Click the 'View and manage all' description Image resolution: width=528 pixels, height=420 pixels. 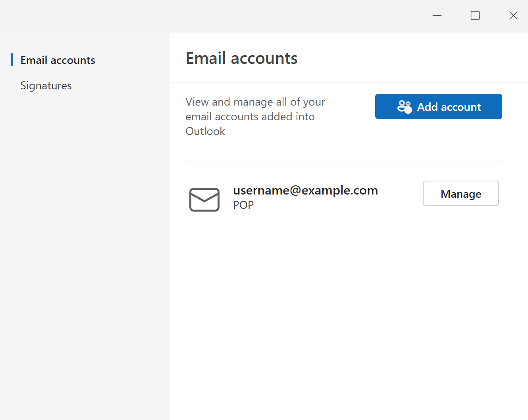point(255,116)
